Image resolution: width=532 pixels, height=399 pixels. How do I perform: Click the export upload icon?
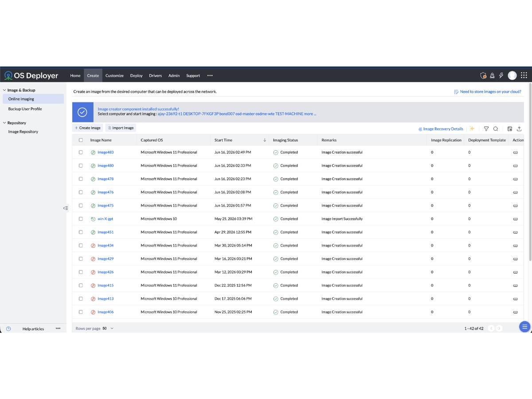point(519,129)
